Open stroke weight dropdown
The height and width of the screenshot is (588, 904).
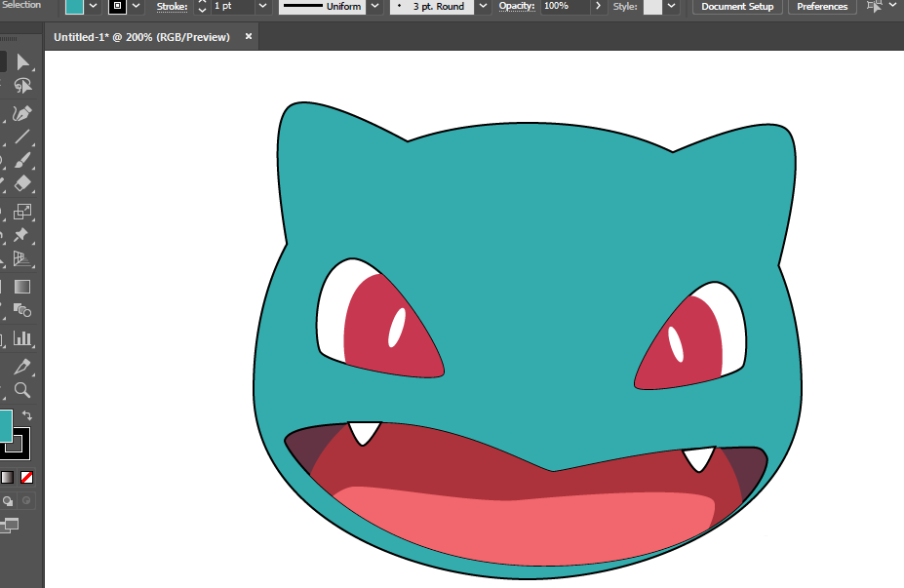(262, 7)
